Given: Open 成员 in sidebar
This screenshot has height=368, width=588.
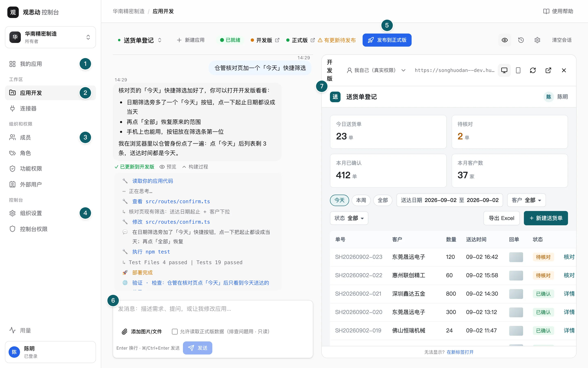Looking at the screenshot, I should click(50, 137).
